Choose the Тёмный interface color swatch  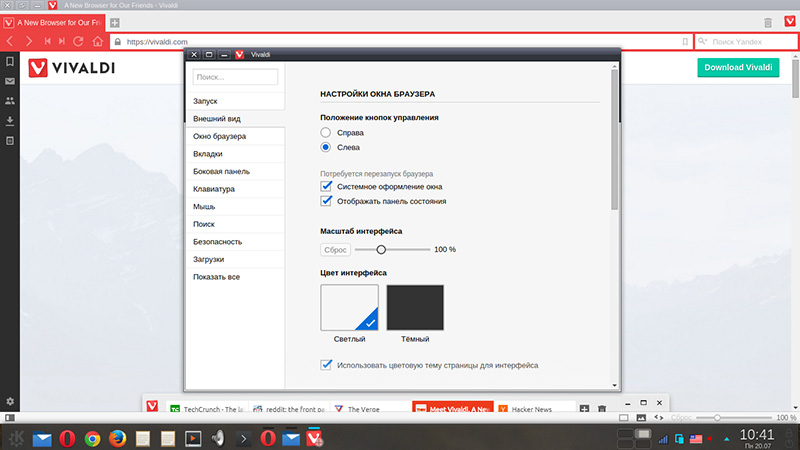tap(415, 308)
